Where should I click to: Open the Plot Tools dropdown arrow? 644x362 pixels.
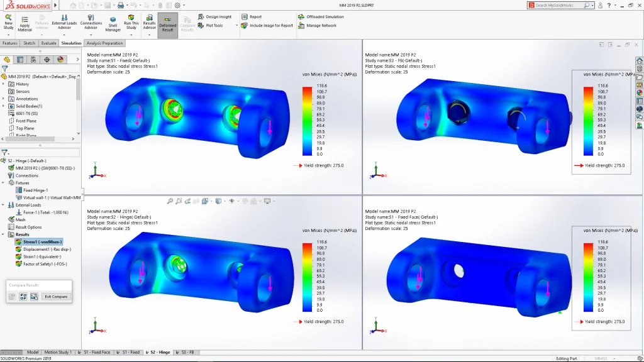coord(236,25)
